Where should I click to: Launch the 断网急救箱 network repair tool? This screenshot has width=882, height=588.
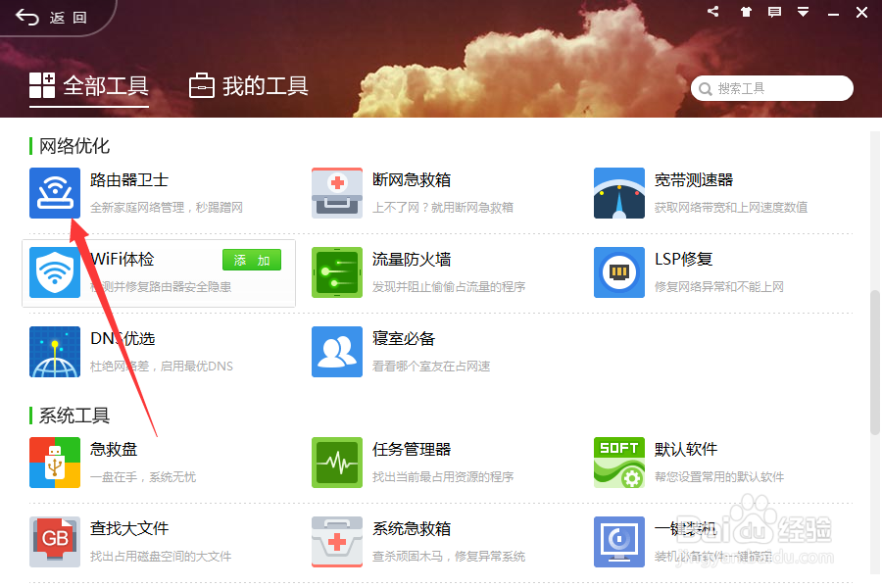pos(337,193)
